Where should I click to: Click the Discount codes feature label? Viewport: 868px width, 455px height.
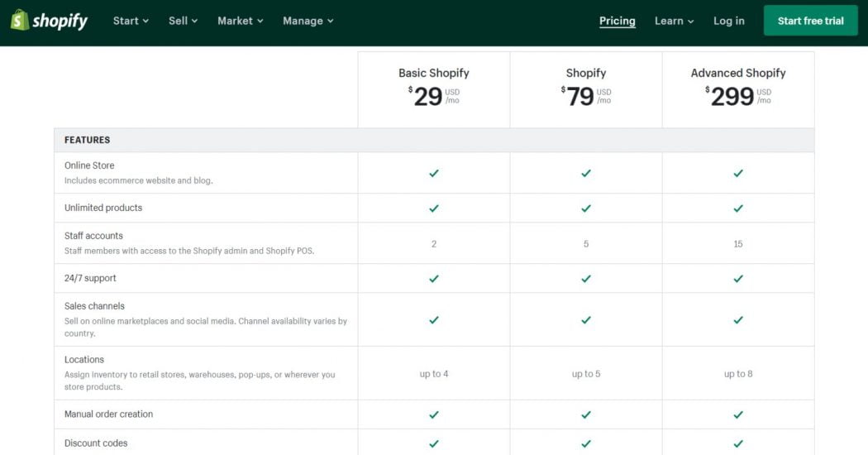(x=96, y=443)
